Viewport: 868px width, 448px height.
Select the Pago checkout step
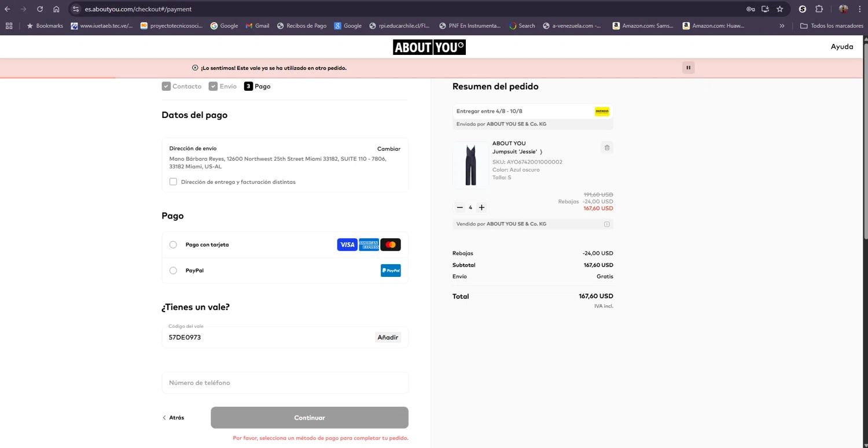tap(258, 86)
